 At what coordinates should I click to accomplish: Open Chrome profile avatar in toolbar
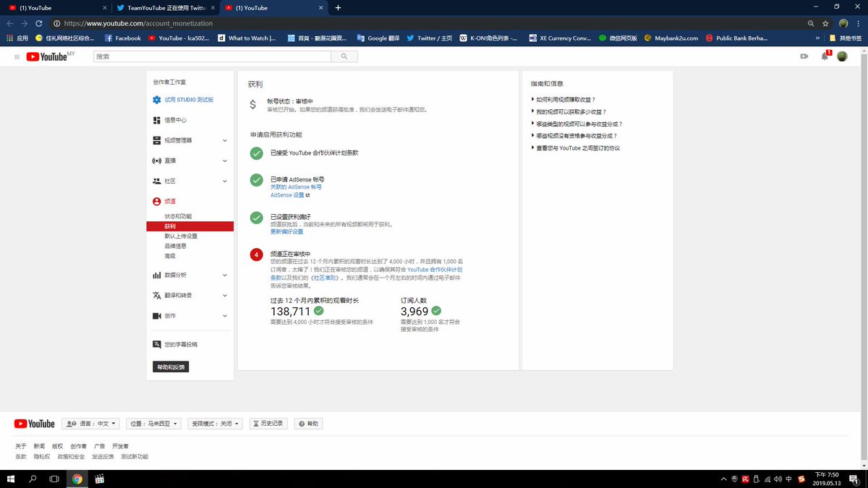(843, 23)
